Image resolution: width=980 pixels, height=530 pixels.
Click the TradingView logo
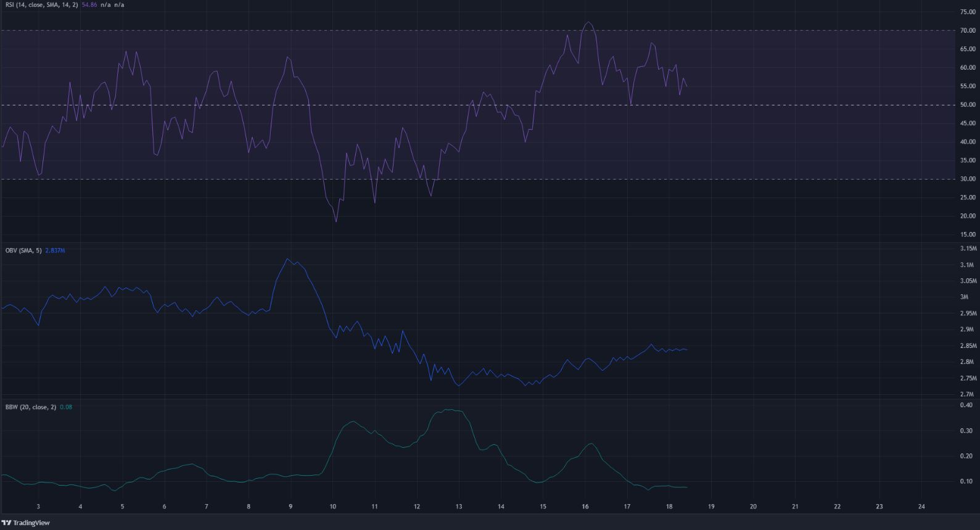click(26, 523)
